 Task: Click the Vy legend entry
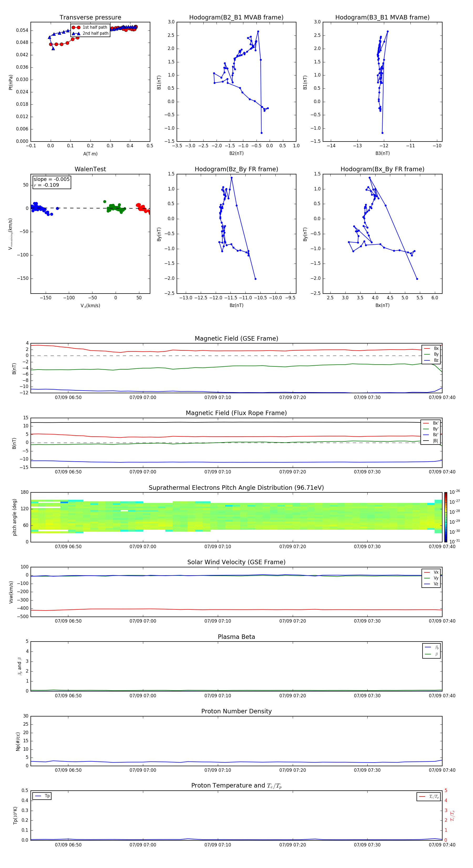click(431, 578)
